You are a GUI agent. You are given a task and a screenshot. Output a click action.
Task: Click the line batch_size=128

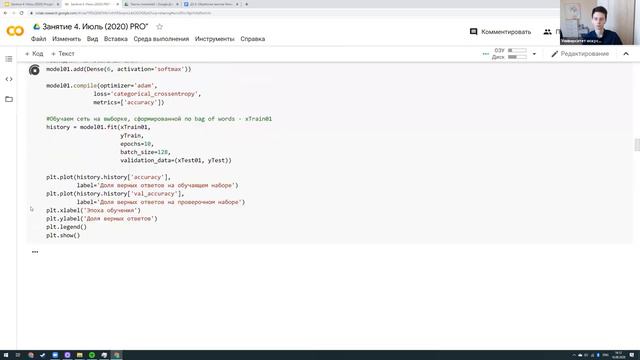pos(145,152)
